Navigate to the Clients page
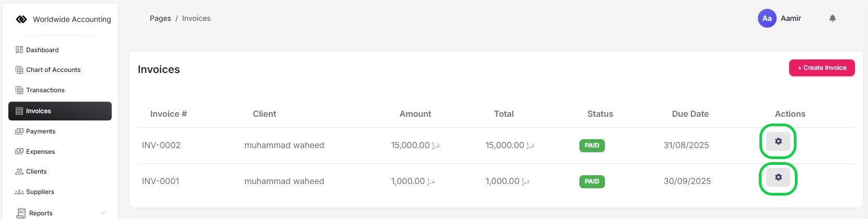The height and width of the screenshot is (219, 868). click(36, 172)
